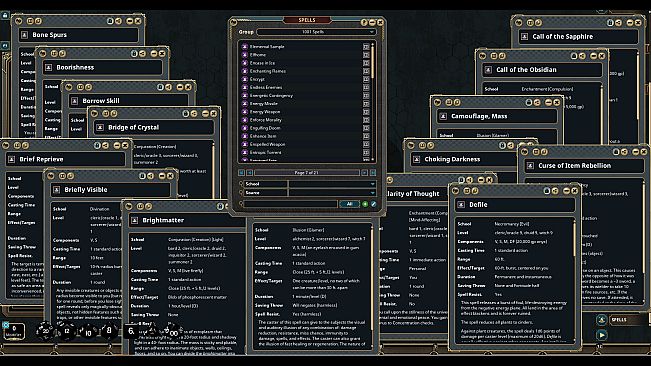Viewport: 651px width, 366px height.
Task: Share the Borrow Skill spell window
Action: coord(169,87)
